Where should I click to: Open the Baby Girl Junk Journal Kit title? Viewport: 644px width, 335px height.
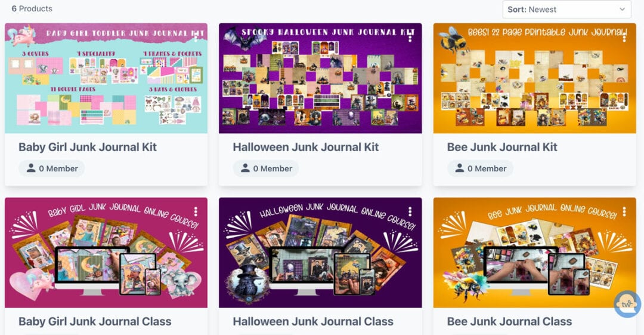88,147
